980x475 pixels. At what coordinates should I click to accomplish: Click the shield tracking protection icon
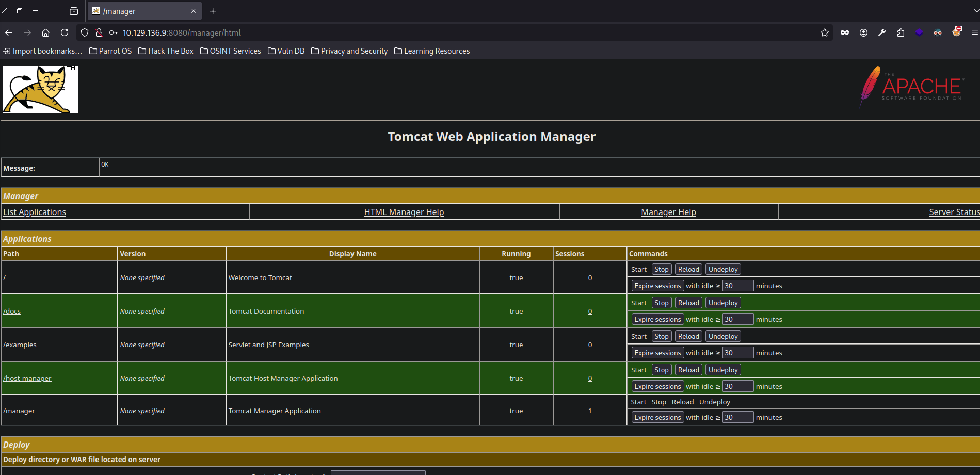point(85,32)
